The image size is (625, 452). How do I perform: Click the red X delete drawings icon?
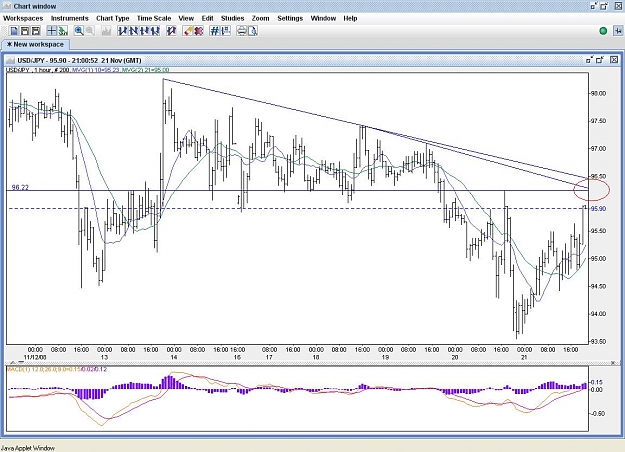tap(199, 31)
